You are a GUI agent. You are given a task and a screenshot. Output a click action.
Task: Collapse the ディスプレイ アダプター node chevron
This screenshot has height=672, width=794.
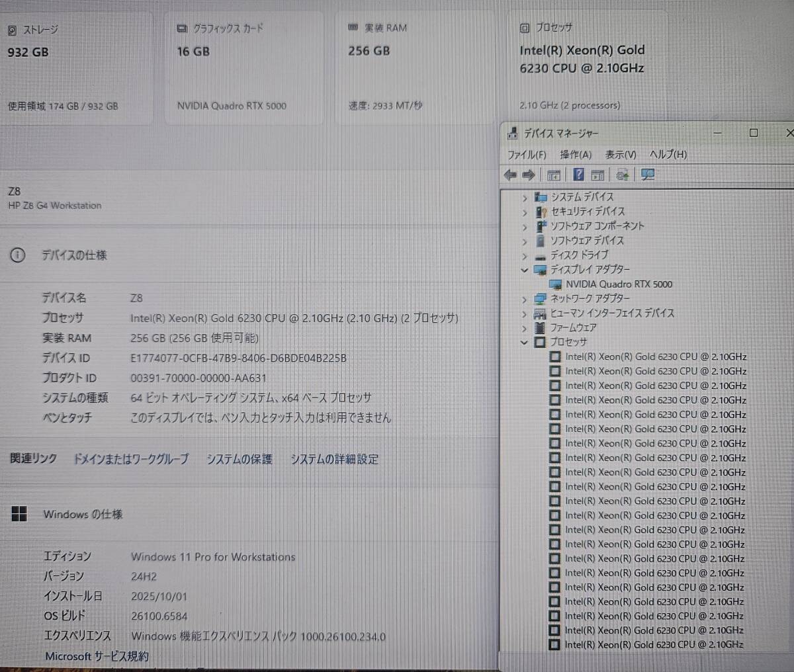pyautogui.click(x=525, y=271)
